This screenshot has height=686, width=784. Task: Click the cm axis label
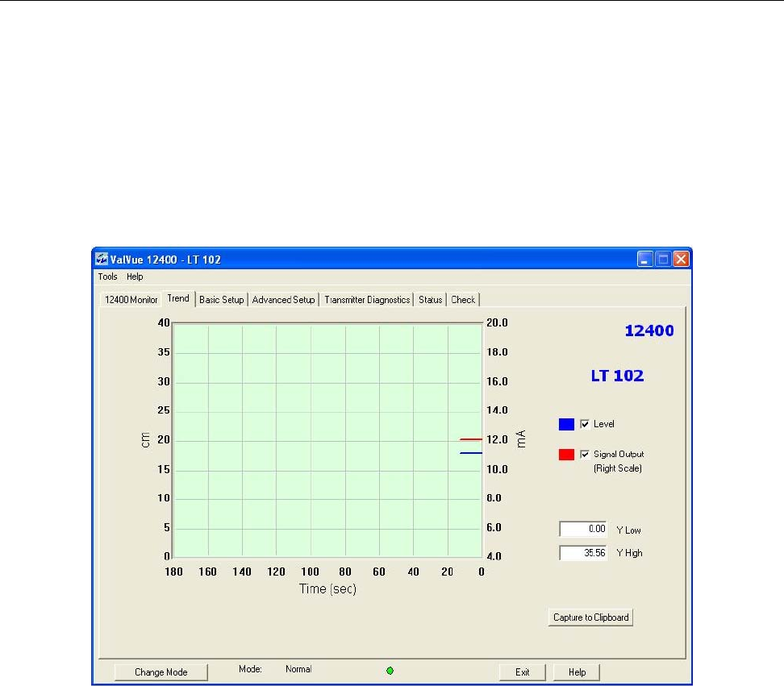pos(145,440)
